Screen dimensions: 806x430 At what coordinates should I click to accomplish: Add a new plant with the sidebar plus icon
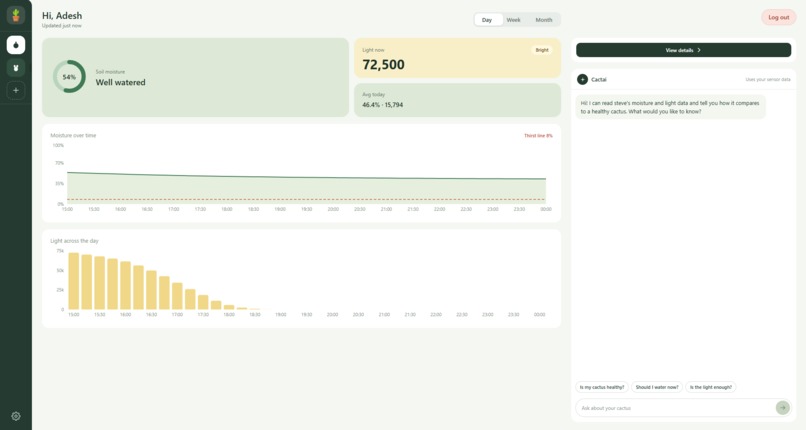16,90
